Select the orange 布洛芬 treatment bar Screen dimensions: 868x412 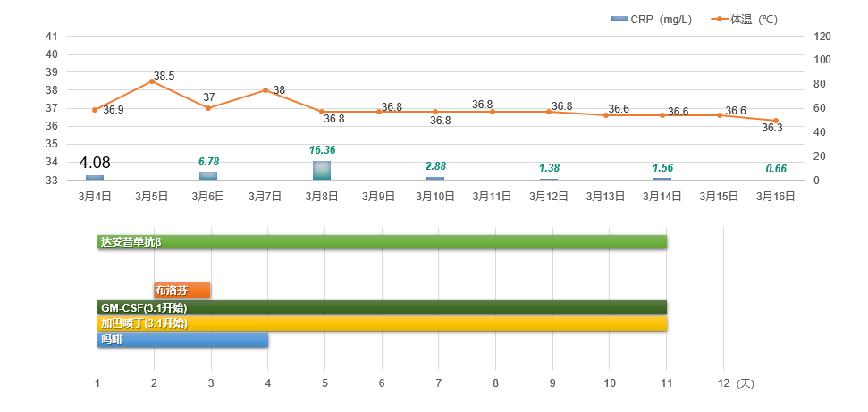(x=182, y=290)
